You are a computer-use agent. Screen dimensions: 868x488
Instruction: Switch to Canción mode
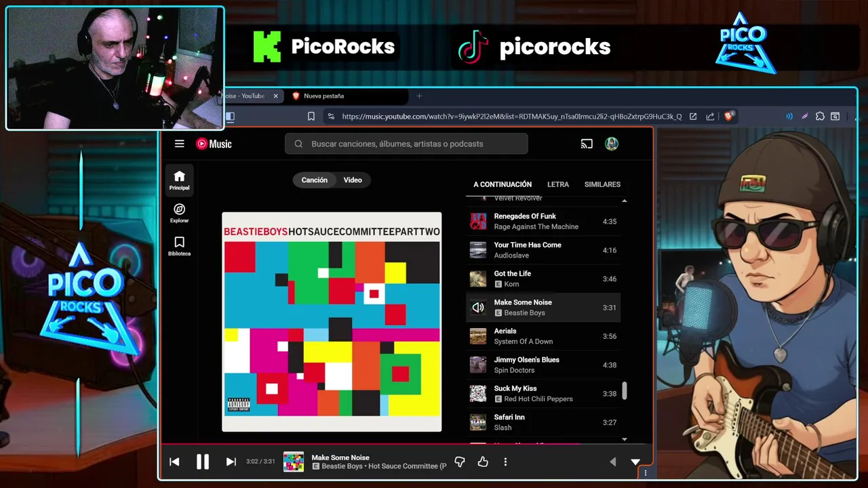tap(314, 180)
